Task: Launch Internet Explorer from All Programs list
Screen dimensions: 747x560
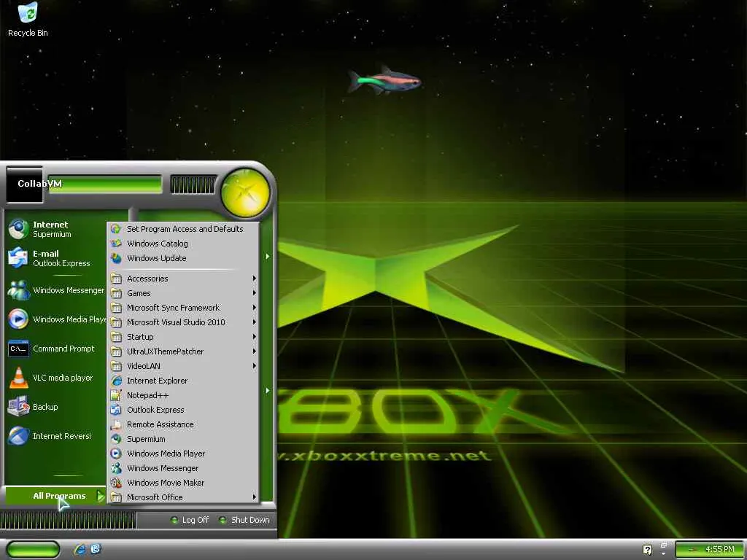Action: tap(183, 381)
